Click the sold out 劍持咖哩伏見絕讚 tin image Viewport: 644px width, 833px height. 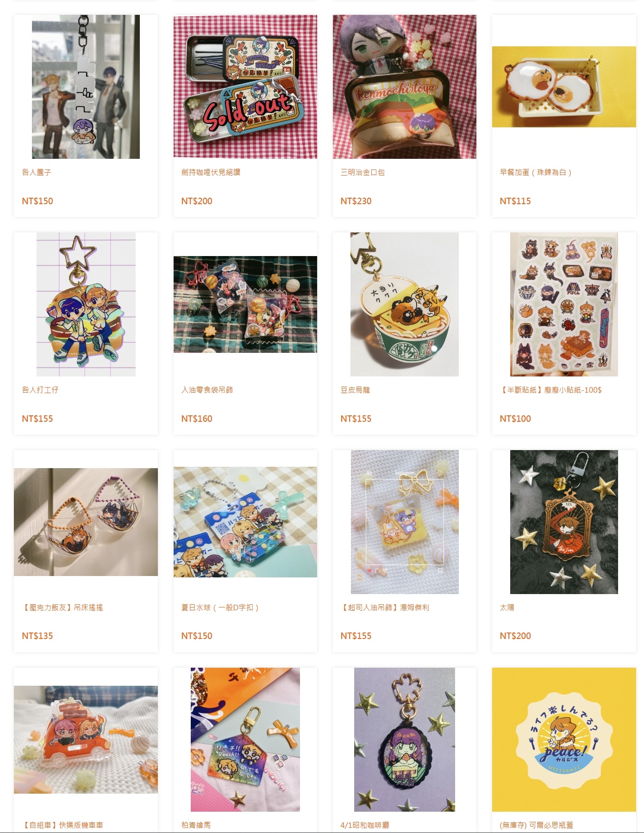[245, 87]
